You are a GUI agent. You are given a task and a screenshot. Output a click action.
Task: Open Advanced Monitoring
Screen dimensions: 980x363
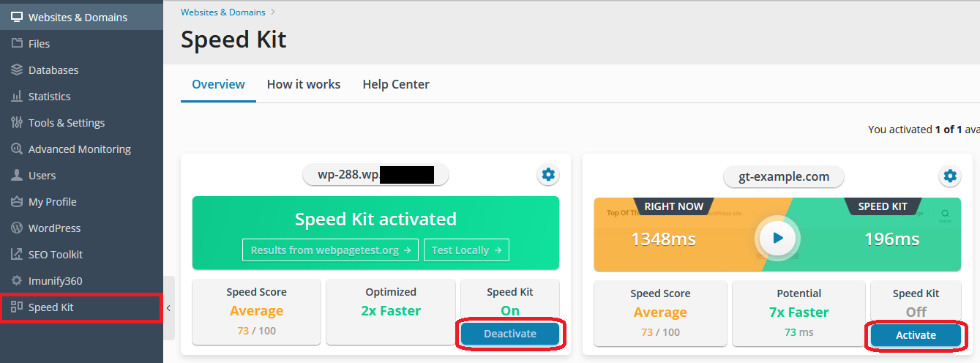coord(81,149)
